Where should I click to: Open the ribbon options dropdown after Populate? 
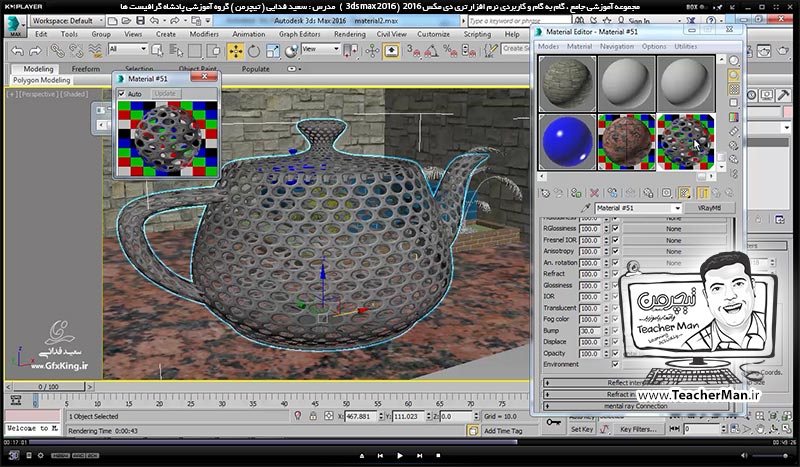click(x=293, y=69)
